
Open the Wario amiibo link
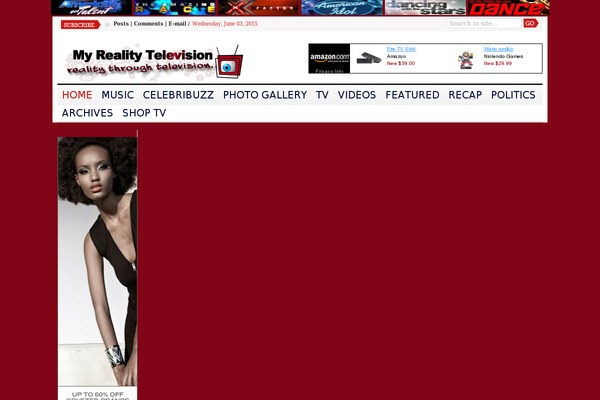tap(498, 49)
